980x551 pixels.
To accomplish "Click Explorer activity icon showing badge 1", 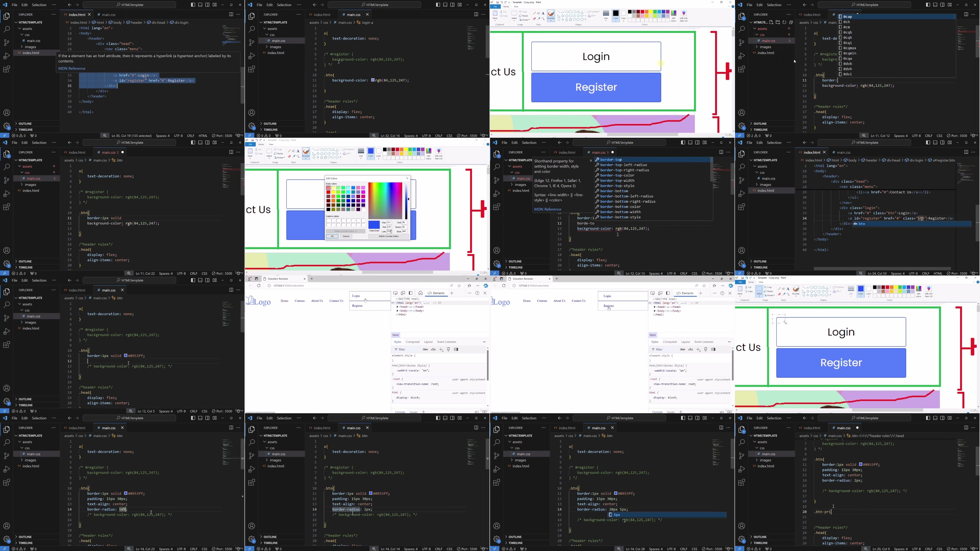I will click(742, 16).
